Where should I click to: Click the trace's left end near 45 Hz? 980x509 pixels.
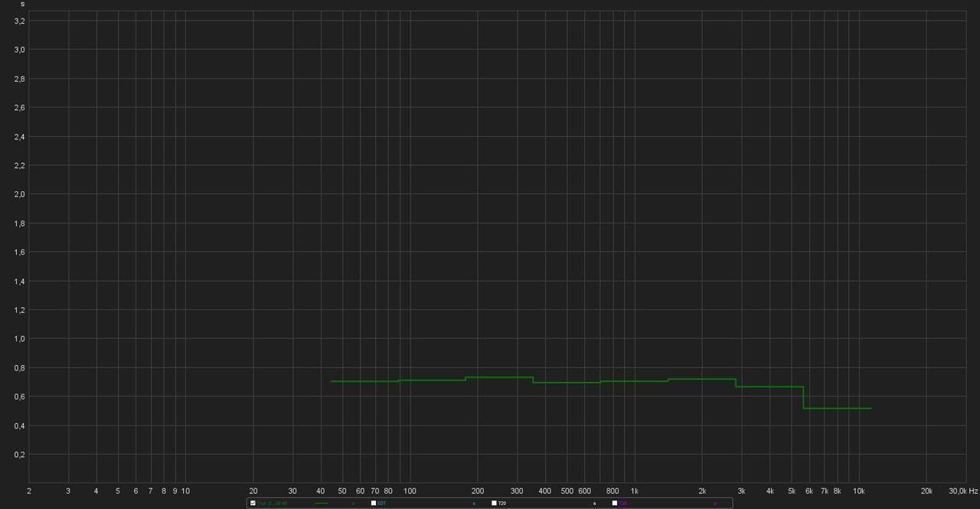pos(332,381)
